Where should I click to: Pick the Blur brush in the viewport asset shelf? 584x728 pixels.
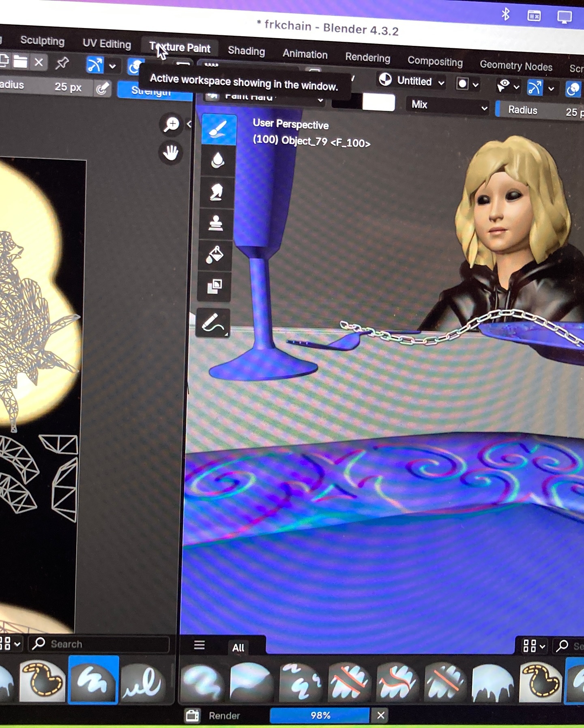[x=252, y=683]
